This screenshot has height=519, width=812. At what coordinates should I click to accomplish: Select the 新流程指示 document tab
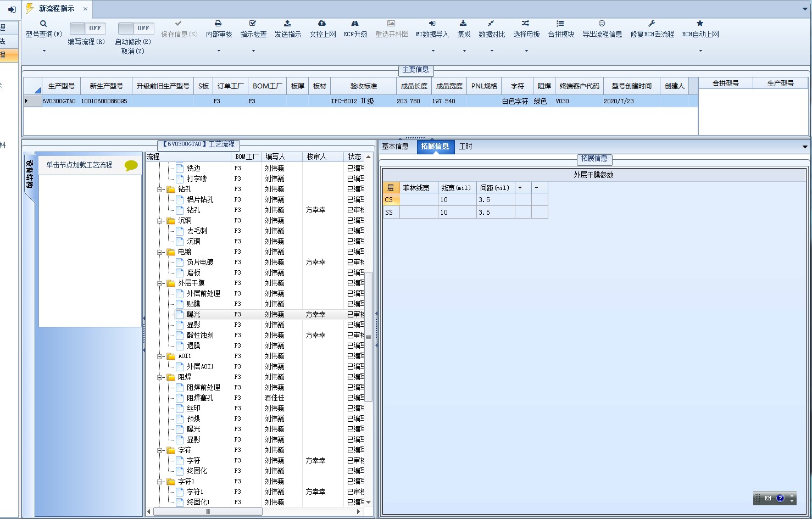[56, 9]
